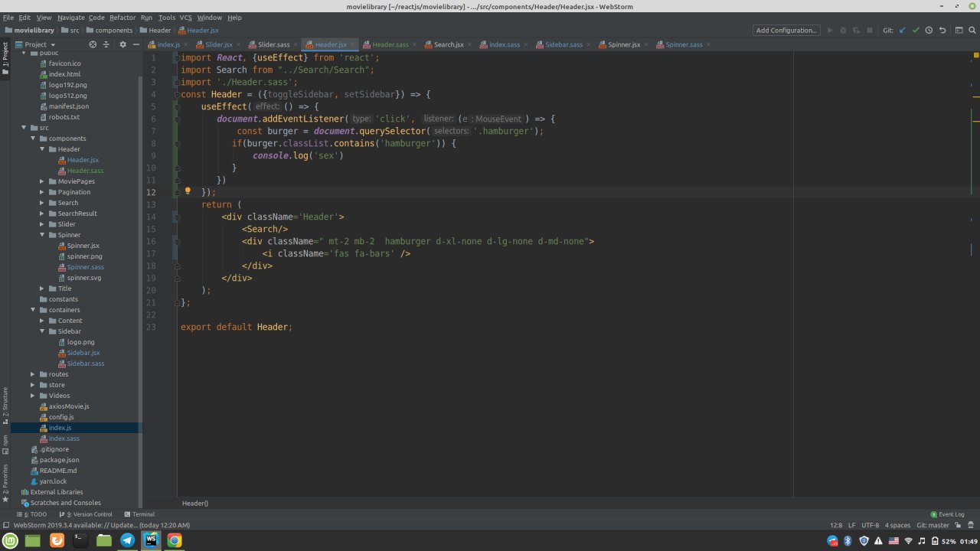Click the LF line separator indicator
Viewport: 980px width, 551px height.
(x=851, y=525)
